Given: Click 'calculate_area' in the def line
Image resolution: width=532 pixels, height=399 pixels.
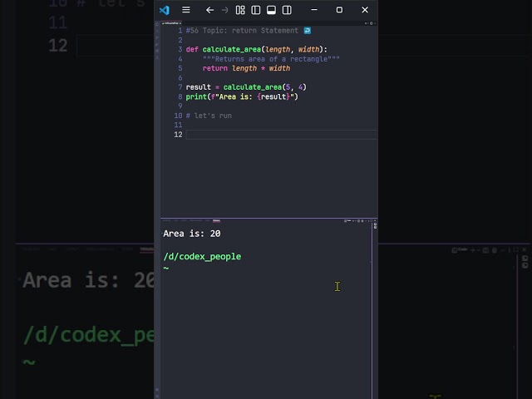Looking at the screenshot, I should click(232, 50).
